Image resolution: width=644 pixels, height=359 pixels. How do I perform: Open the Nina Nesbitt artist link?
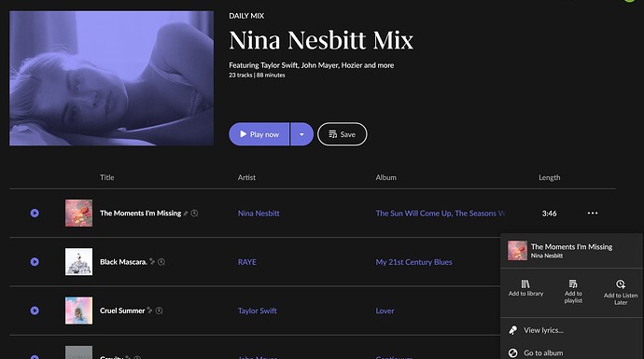[x=259, y=214]
